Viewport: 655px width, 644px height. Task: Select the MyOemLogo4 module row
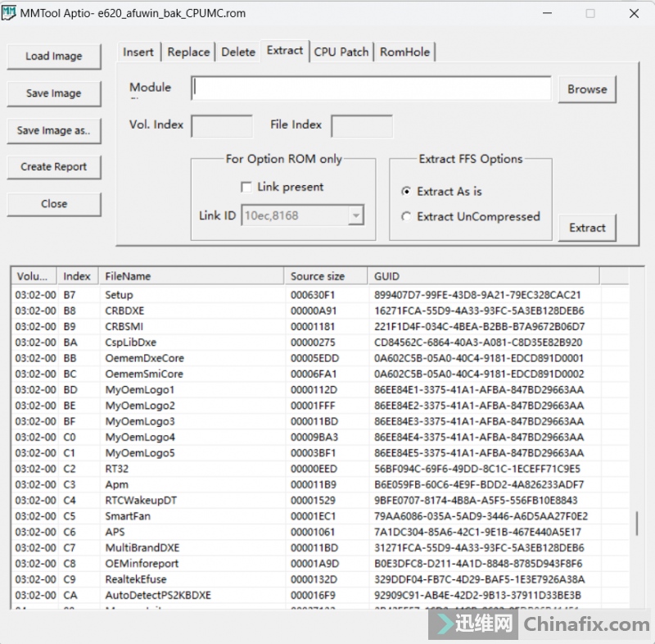click(320, 438)
